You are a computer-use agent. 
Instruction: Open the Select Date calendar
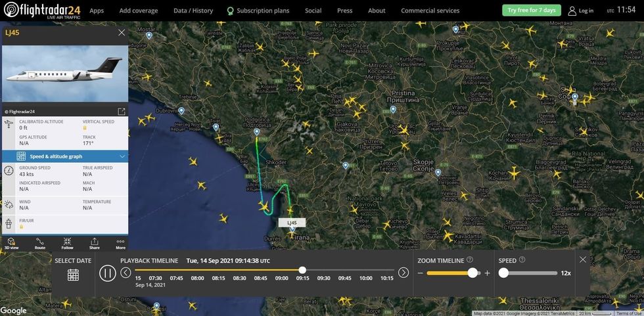tap(73, 275)
